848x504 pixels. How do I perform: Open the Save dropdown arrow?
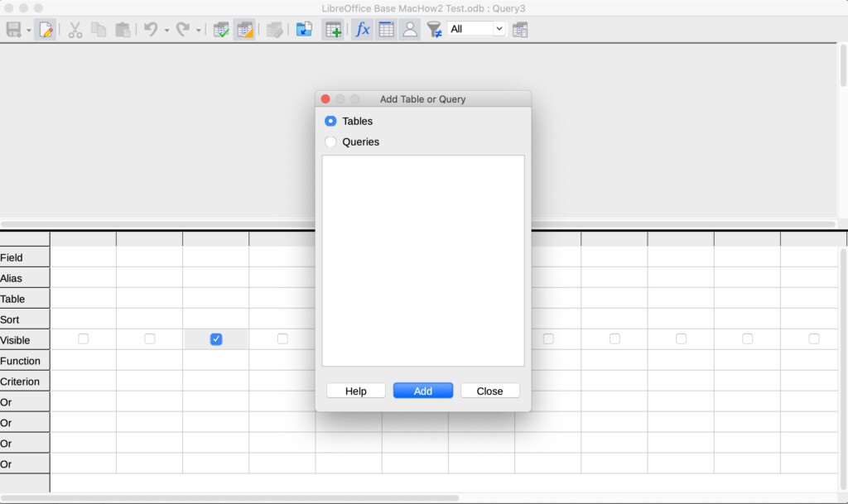[x=29, y=31]
